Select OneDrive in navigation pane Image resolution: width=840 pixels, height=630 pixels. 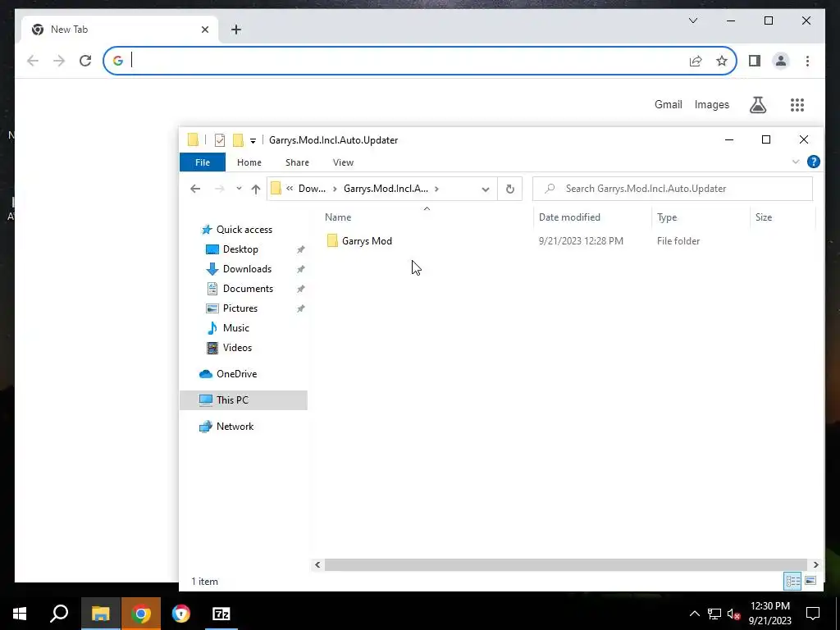pyautogui.click(x=236, y=374)
